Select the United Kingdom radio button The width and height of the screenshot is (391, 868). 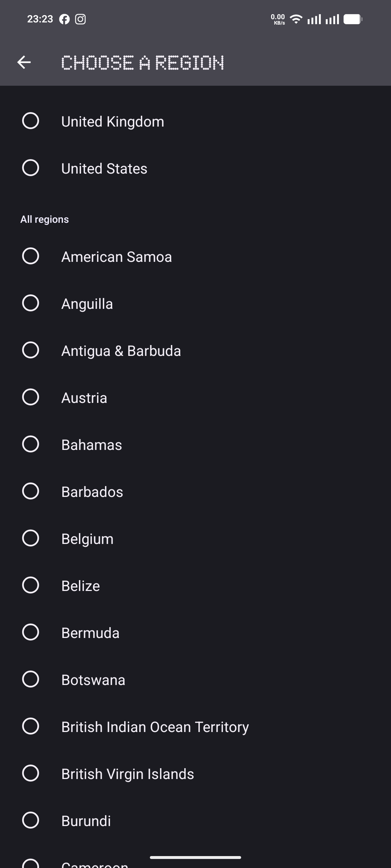pyautogui.click(x=30, y=121)
